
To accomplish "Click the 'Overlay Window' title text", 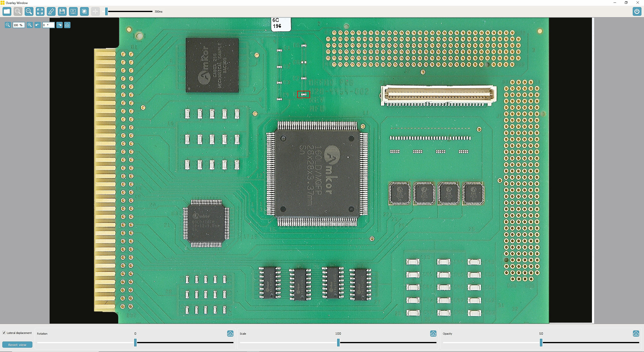I will coord(17,3).
